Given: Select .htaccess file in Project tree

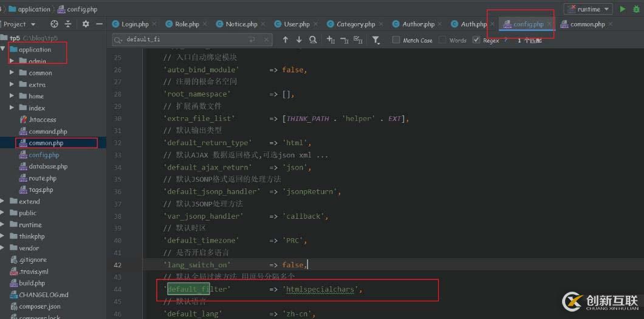Looking at the screenshot, I should click(x=43, y=120).
